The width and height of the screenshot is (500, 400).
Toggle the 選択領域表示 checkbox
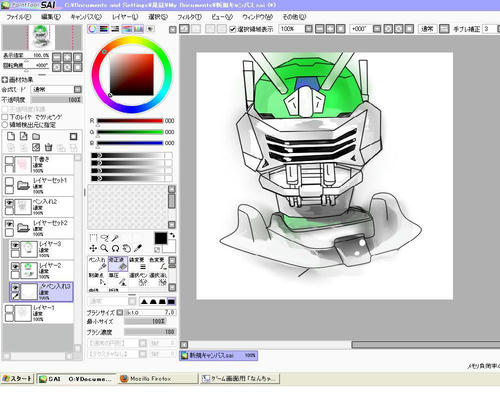233,29
